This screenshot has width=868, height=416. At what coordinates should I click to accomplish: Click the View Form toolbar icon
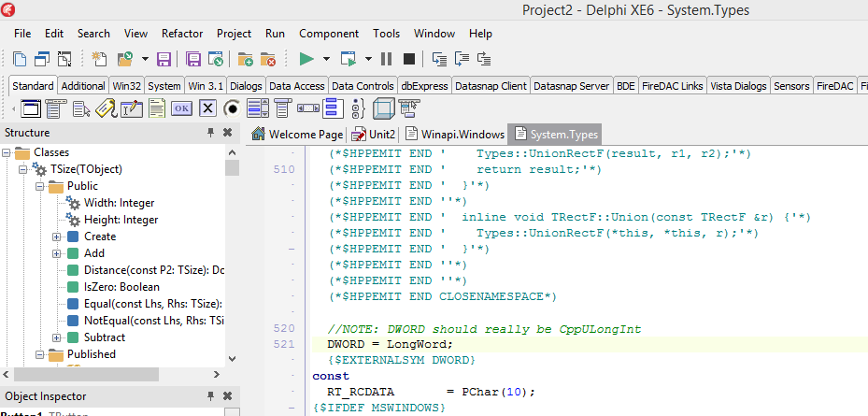point(42,59)
